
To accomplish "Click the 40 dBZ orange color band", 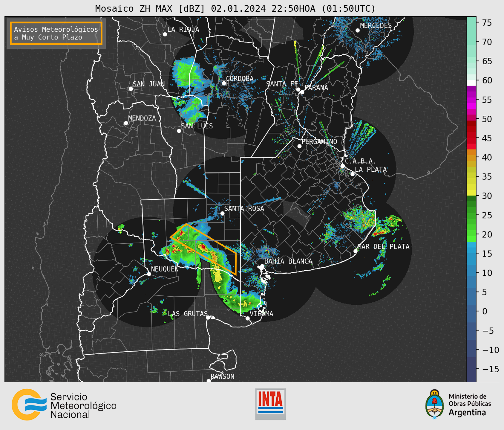I will click(471, 158).
